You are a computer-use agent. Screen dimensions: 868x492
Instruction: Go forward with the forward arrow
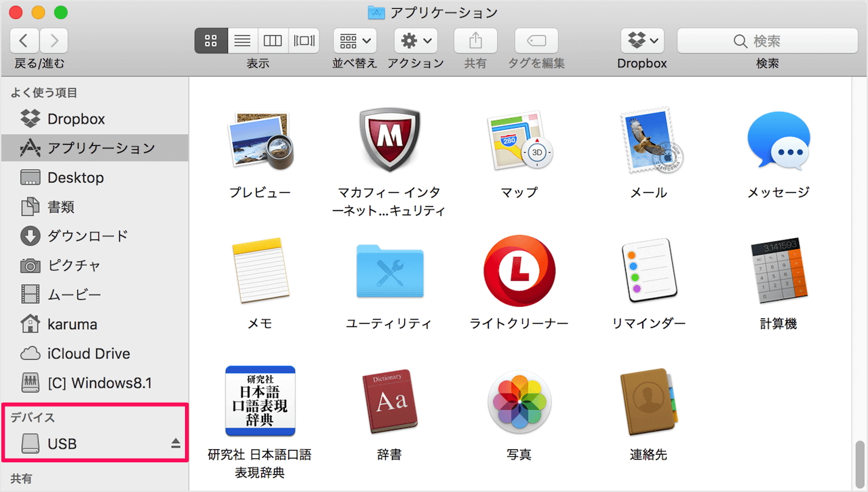coord(54,41)
